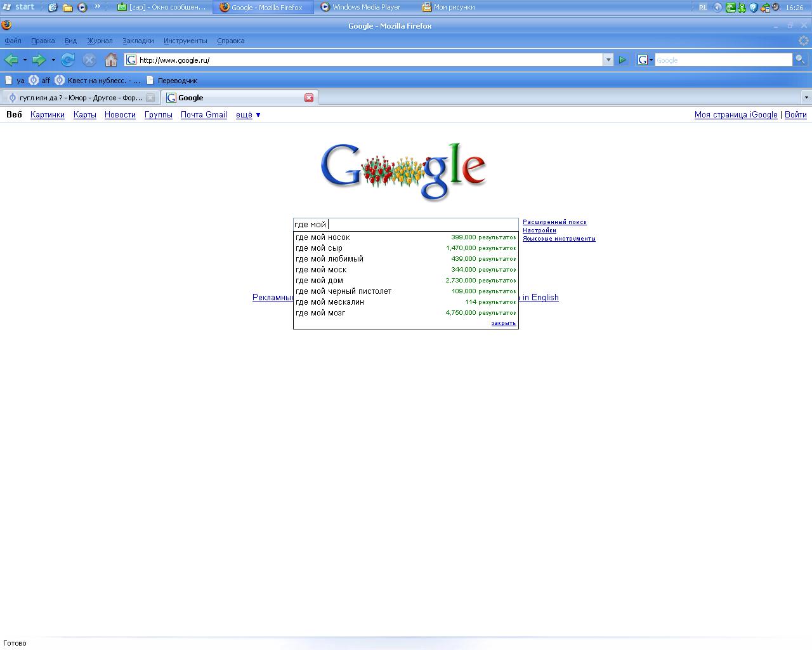Click the green network tray icon
Image resolution: width=812 pixels, height=650 pixels.
742,8
